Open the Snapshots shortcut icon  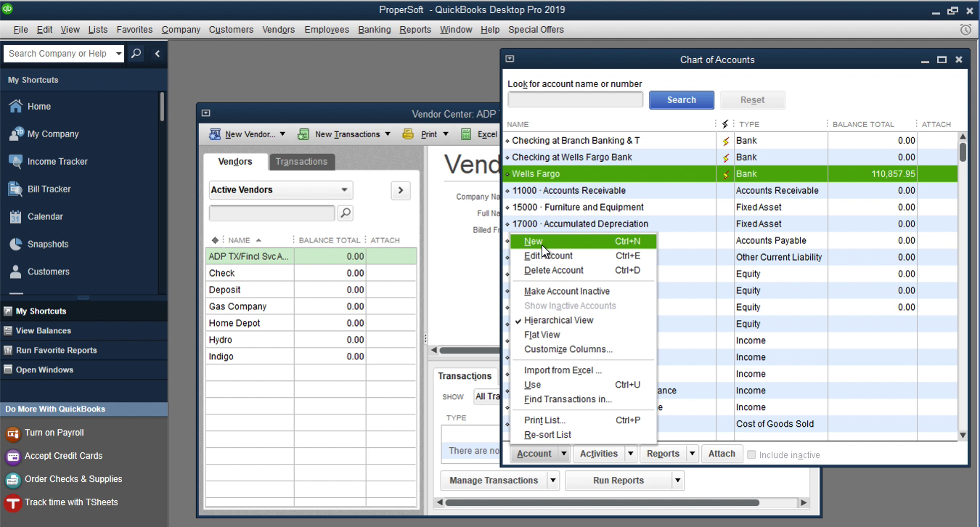(x=15, y=244)
